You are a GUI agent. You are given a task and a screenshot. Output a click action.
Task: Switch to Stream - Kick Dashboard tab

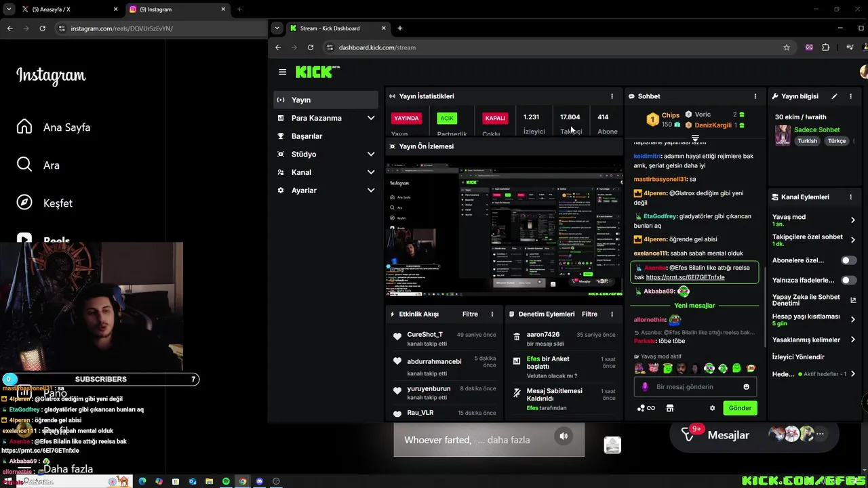pos(338,28)
